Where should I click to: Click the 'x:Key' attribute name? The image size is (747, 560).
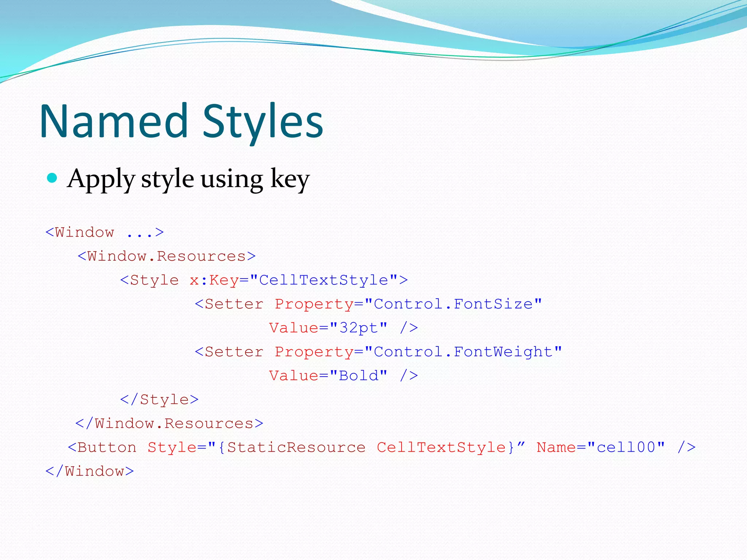click(214, 280)
